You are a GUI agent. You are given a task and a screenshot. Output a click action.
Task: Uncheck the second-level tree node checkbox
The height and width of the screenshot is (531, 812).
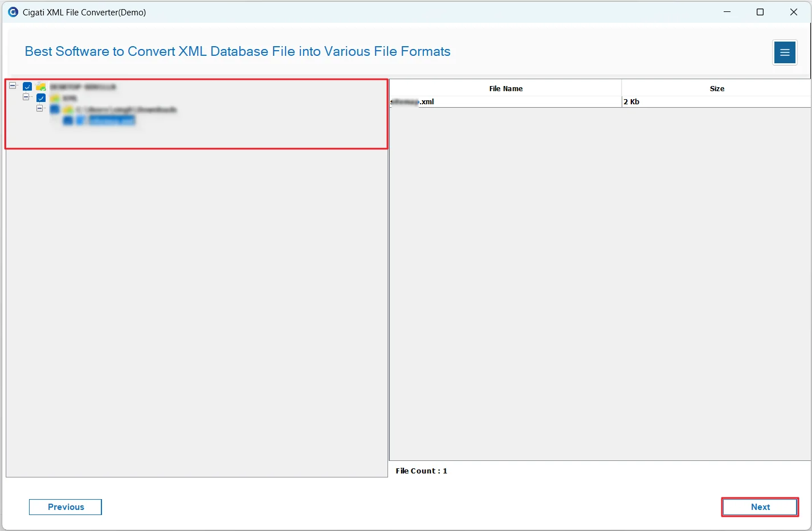pos(41,98)
